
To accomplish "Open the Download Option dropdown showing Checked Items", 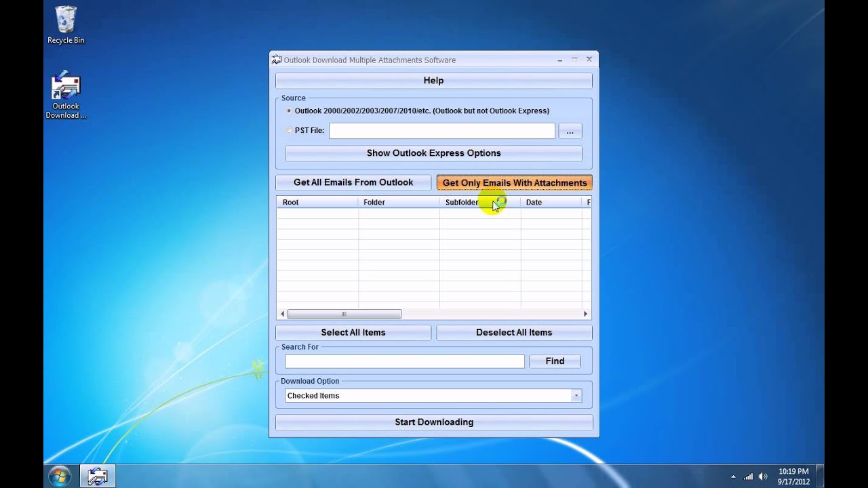I will (433, 396).
